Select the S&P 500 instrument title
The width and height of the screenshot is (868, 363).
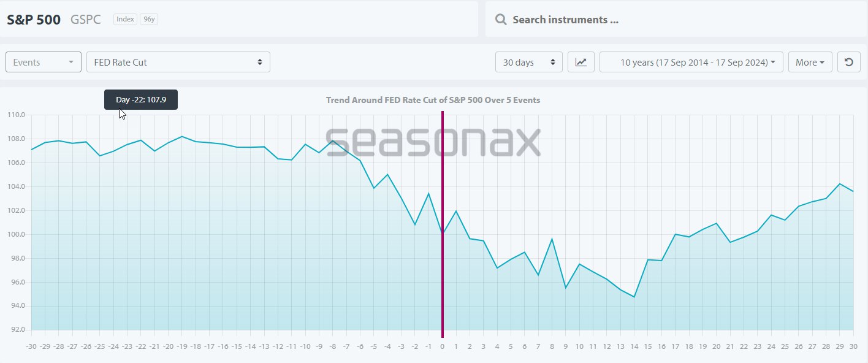click(x=34, y=20)
